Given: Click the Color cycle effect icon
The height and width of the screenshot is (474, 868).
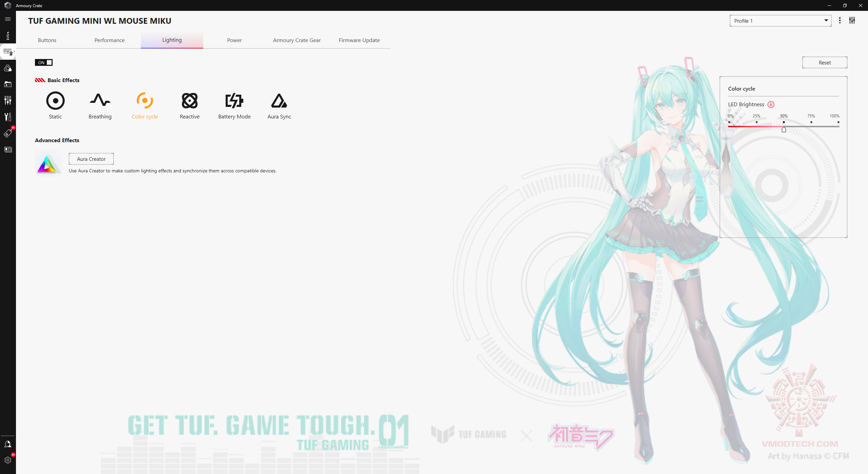Looking at the screenshot, I should (x=145, y=101).
